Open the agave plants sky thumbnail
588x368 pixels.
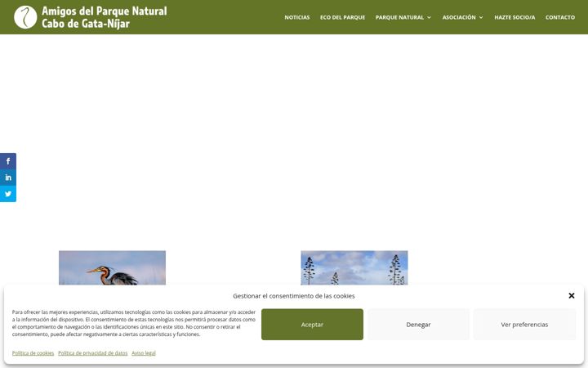click(x=354, y=267)
